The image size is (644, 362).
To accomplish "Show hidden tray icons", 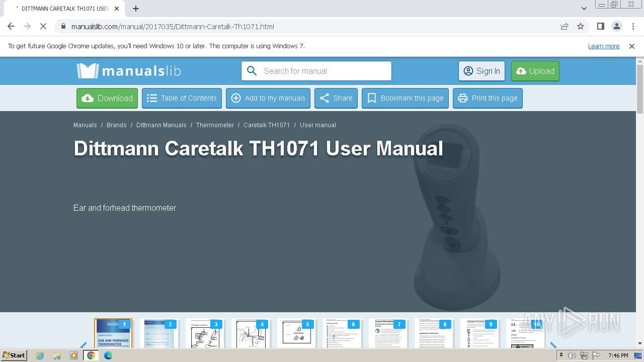I will (x=561, y=355).
